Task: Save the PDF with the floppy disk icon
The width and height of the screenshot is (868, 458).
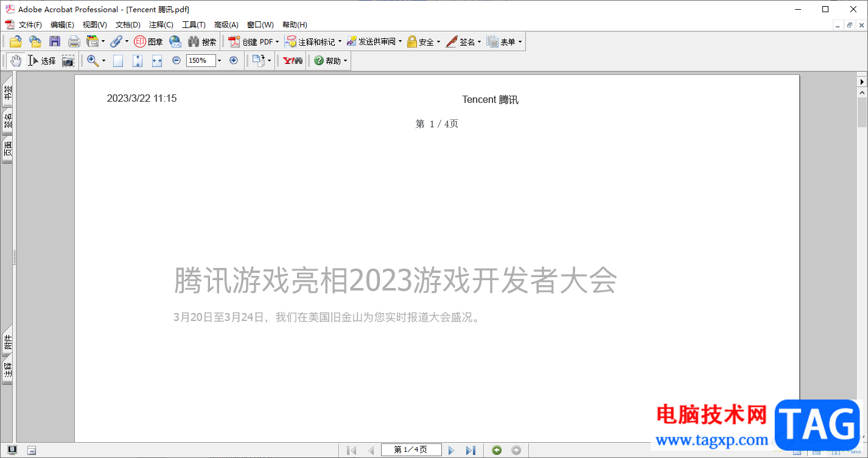Action: tap(55, 41)
